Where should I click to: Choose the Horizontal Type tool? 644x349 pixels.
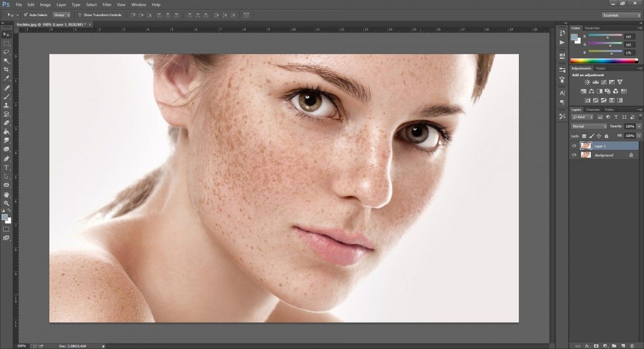click(x=6, y=167)
